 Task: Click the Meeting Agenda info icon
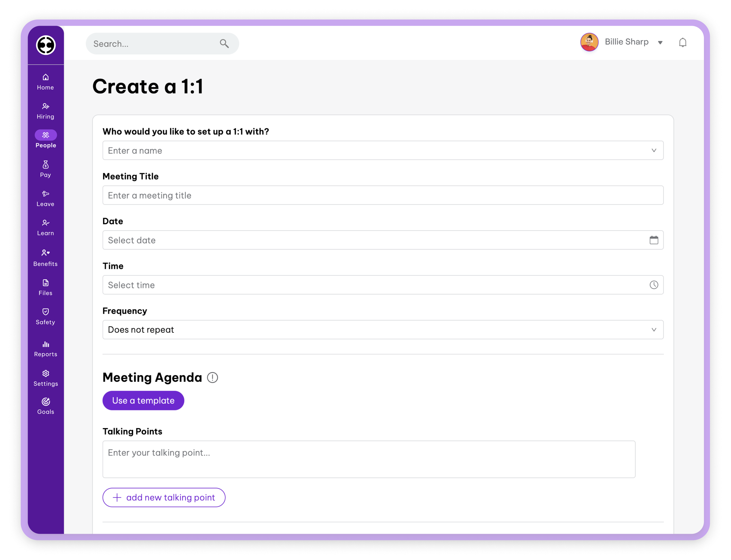pos(212,377)
